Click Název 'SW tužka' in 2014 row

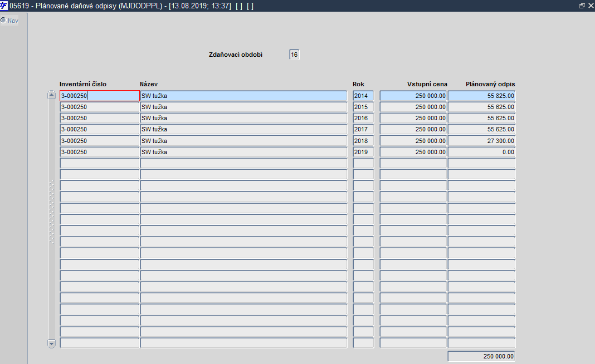point(243,96)
